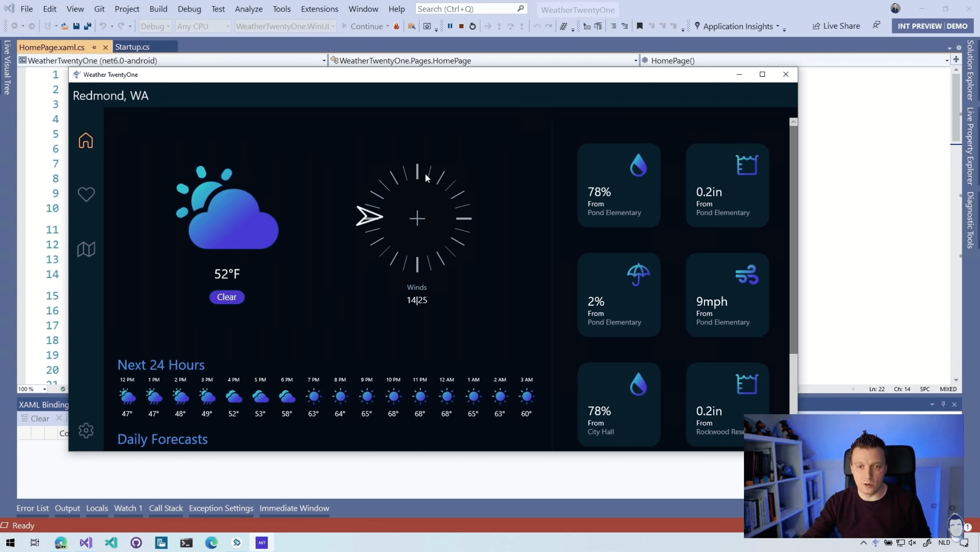980x552 pixels.
Task: Toggle bookmark icon in the toolbar
Action: coord(639,26)
